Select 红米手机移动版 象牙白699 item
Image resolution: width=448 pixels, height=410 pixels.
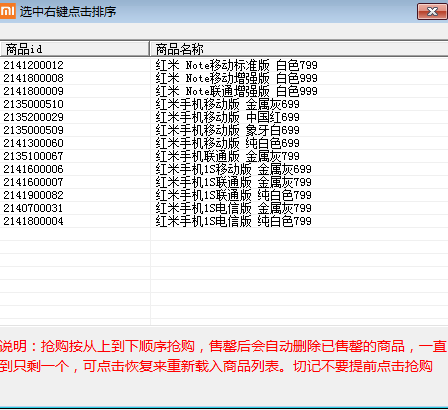pos(224,130)
